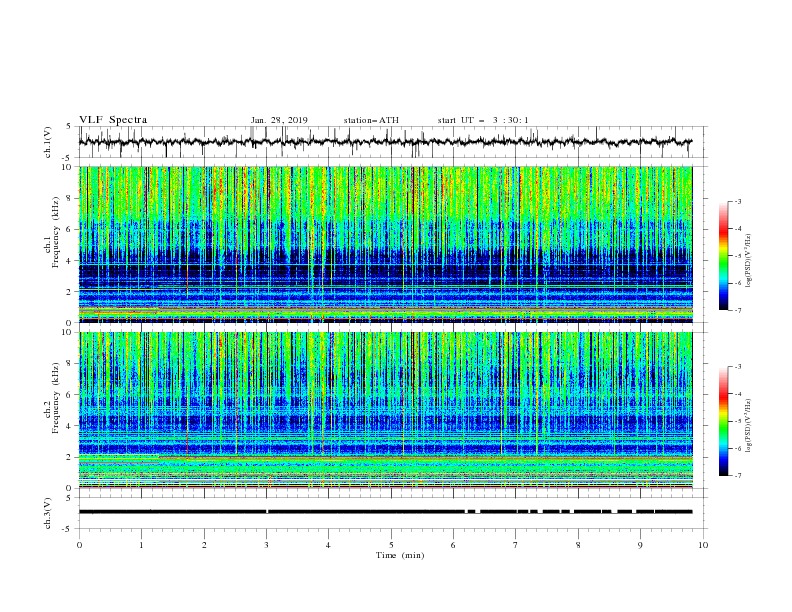Screen dimensions: 792x612
Task: Click the "-3" label on ch.1 color bar
Action: (x=737, y=201)
